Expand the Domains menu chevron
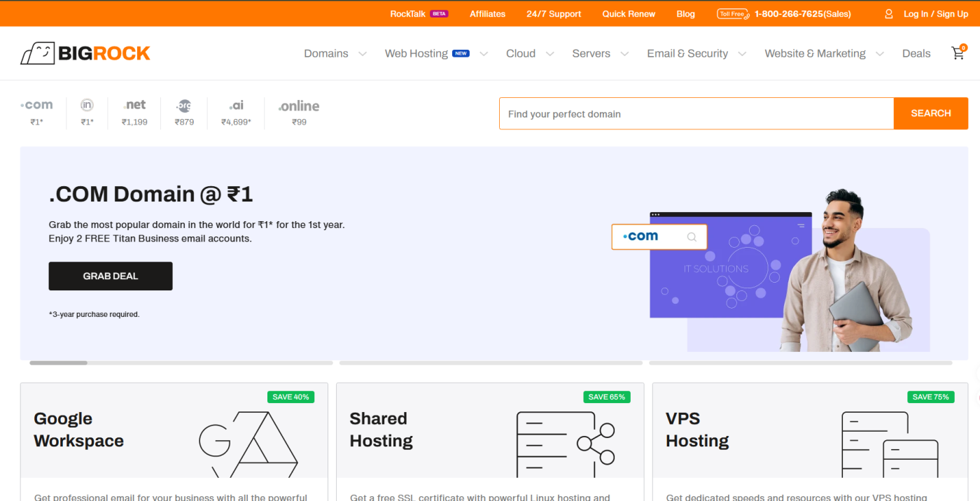 [x=362, y=54]
